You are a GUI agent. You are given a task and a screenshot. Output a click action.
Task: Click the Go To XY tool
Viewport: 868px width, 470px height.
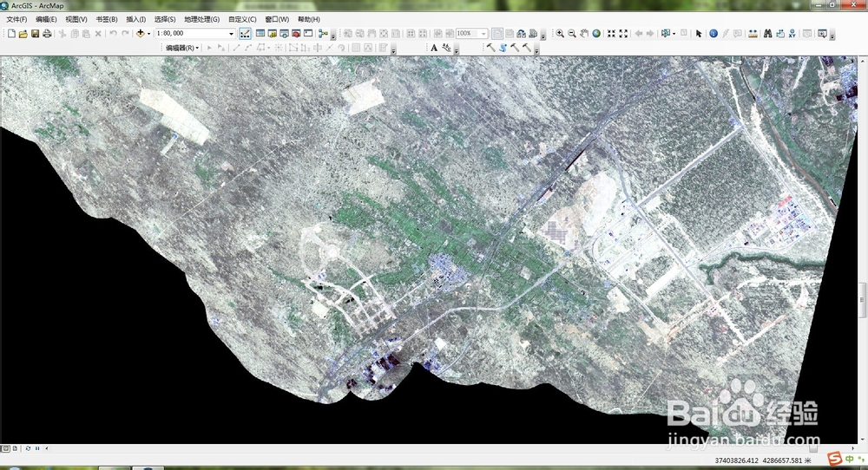point(792,34)
